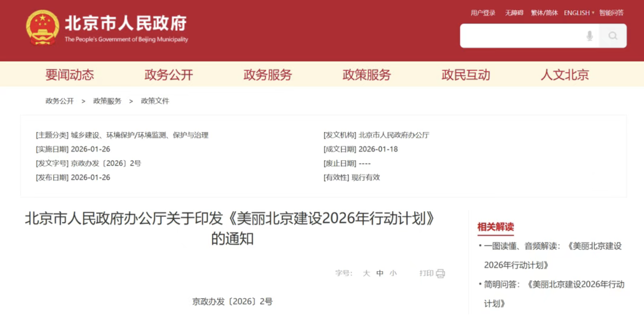Click the printer icon next to 打印

coord(439,273)
